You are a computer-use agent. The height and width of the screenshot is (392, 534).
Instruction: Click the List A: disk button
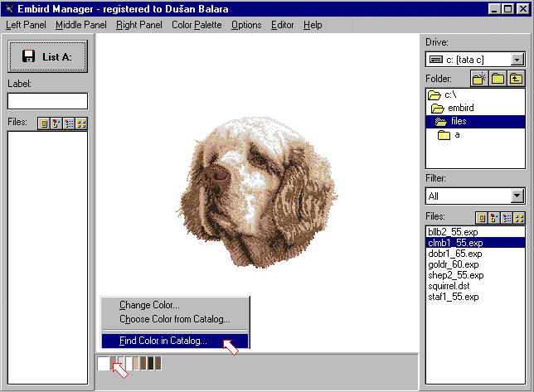pos(48,56)
